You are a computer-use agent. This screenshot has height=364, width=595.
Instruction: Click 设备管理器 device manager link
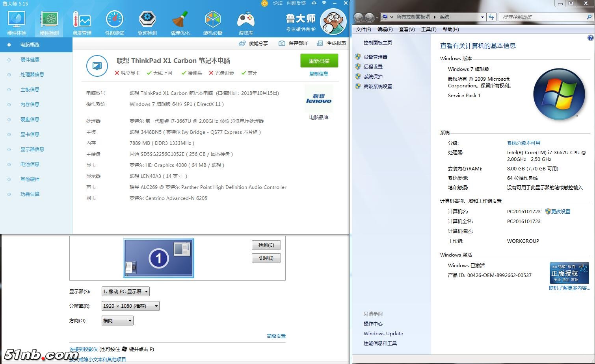375,57
